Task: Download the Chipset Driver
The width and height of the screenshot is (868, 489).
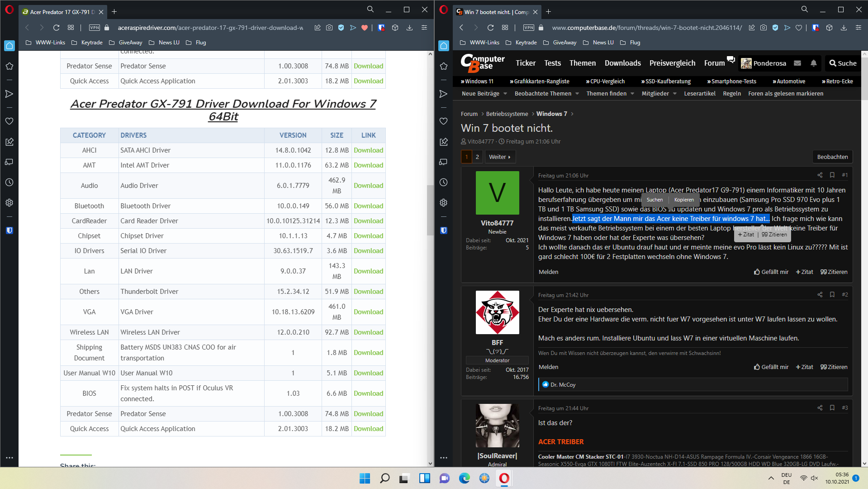Action: pos(368,236)
